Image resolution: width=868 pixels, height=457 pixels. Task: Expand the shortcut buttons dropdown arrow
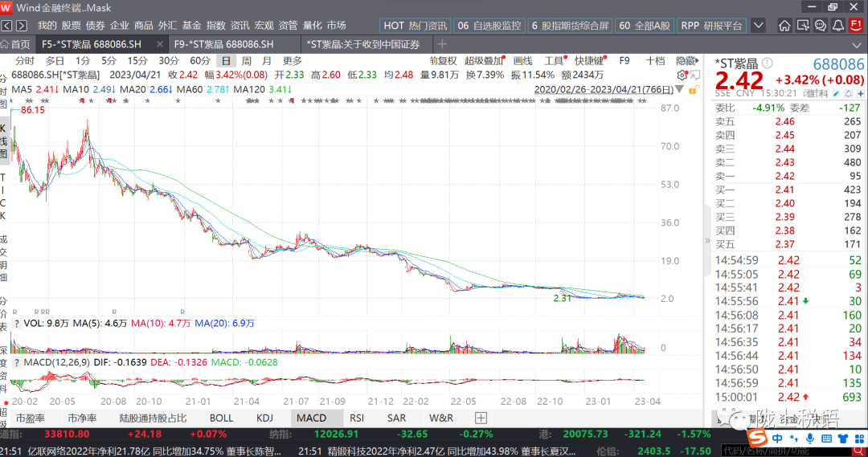(759, 26)
